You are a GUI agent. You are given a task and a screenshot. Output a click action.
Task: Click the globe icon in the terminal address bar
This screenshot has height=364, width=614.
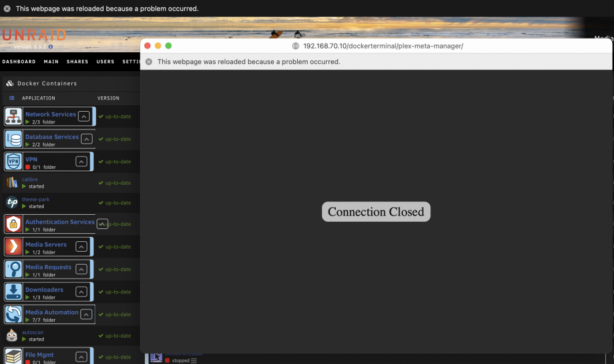coord(296,46)
